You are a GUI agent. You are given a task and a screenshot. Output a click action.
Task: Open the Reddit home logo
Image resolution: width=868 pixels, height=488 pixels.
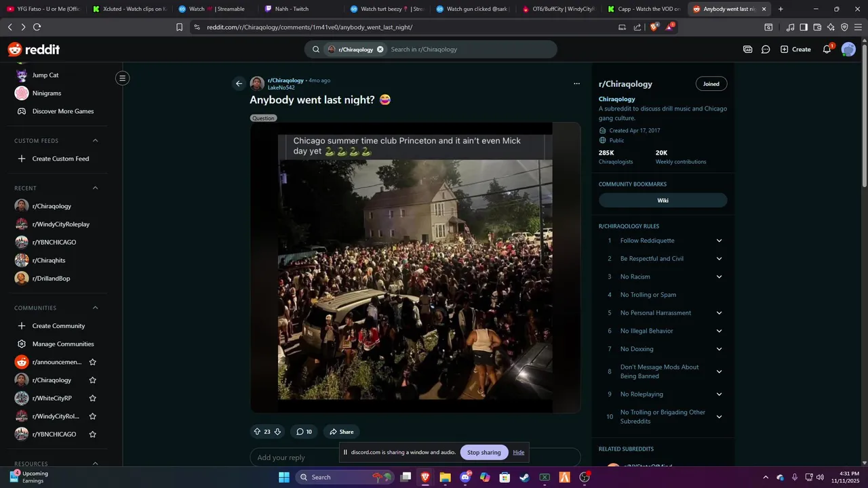34,49
